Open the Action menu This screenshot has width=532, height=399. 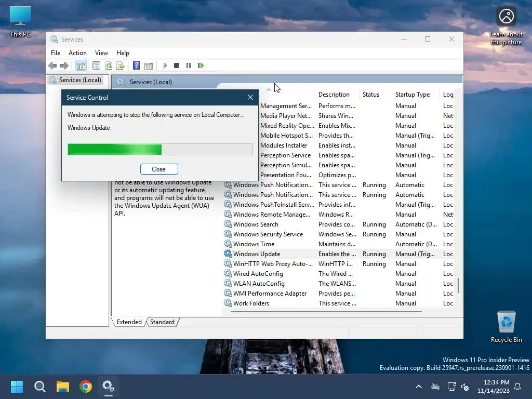(x=77, y=53)
